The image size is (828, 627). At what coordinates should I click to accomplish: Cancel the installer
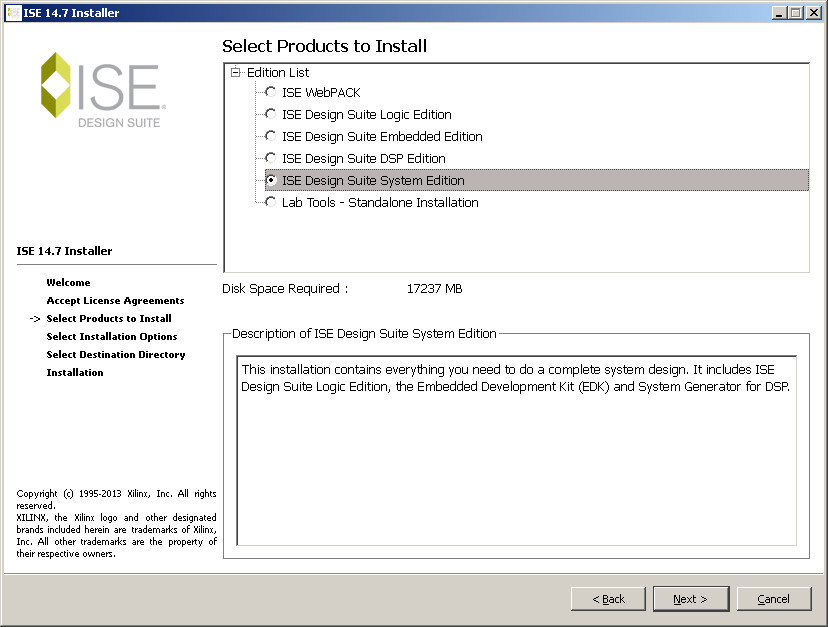click(774, 599)
